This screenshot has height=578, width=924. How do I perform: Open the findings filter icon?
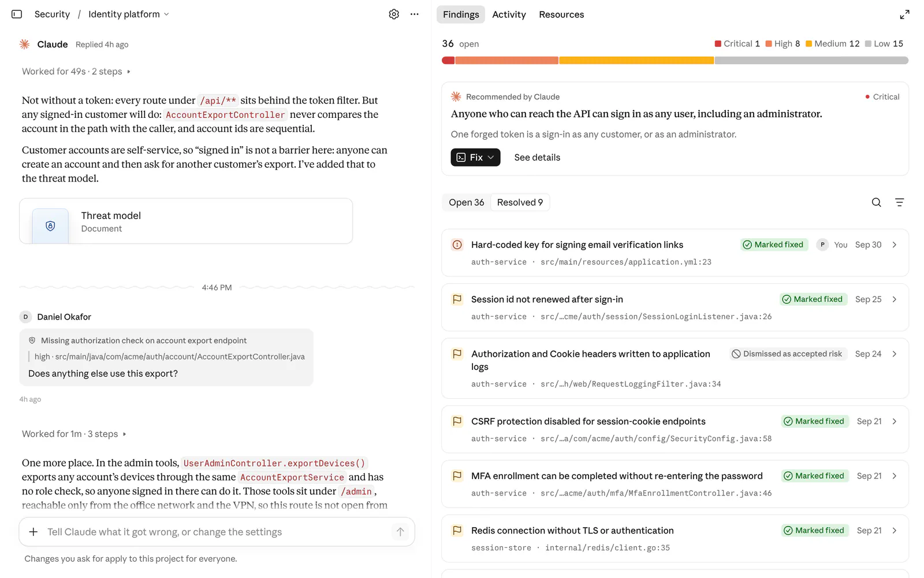899,202
